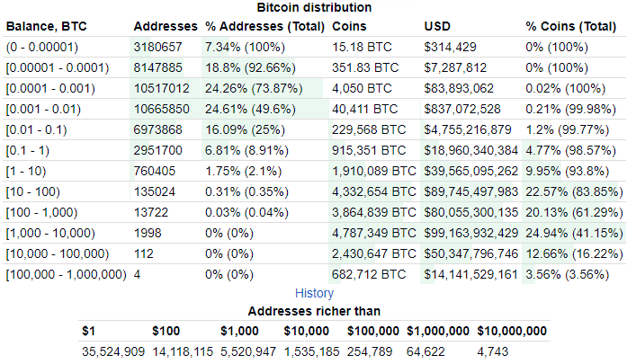Select the (0 - 0.00001) balance range
The height and width of the screenshot is (364, 636).
[43, 46]
